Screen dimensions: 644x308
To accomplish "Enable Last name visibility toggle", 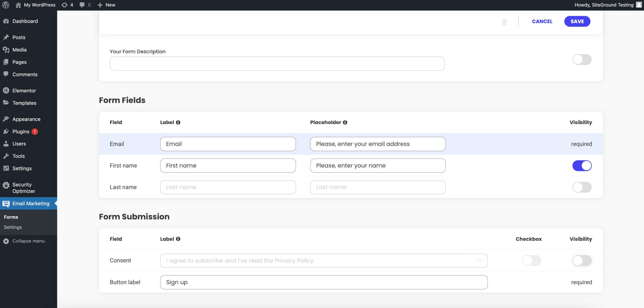I will 582,187.
